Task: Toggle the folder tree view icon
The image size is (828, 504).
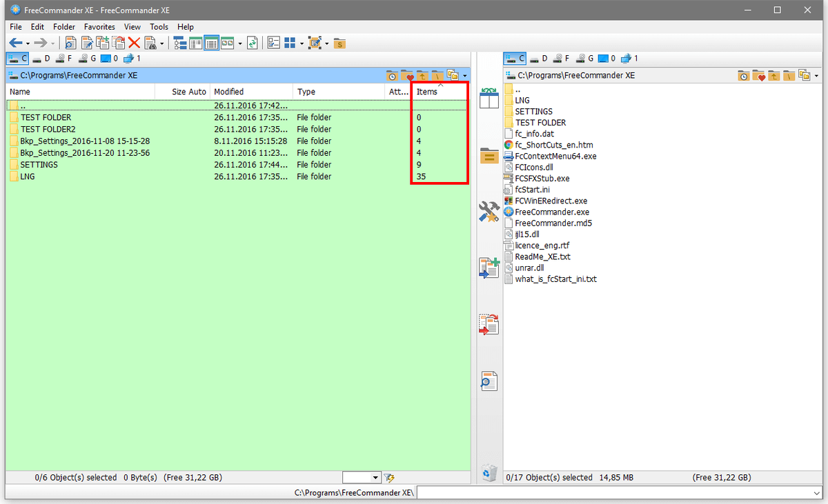Action: pyautogui.click(x=180, y=43)
